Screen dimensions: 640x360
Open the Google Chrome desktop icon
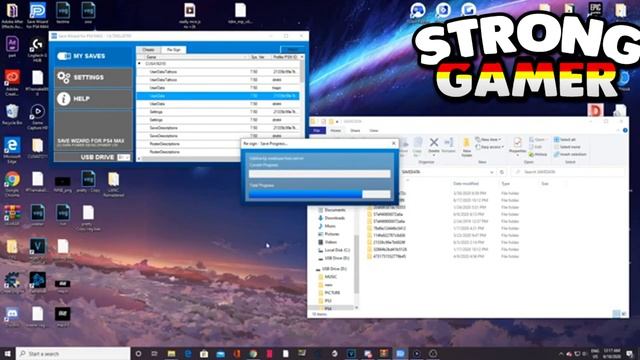pyautogui.click(x=12, y=182)
